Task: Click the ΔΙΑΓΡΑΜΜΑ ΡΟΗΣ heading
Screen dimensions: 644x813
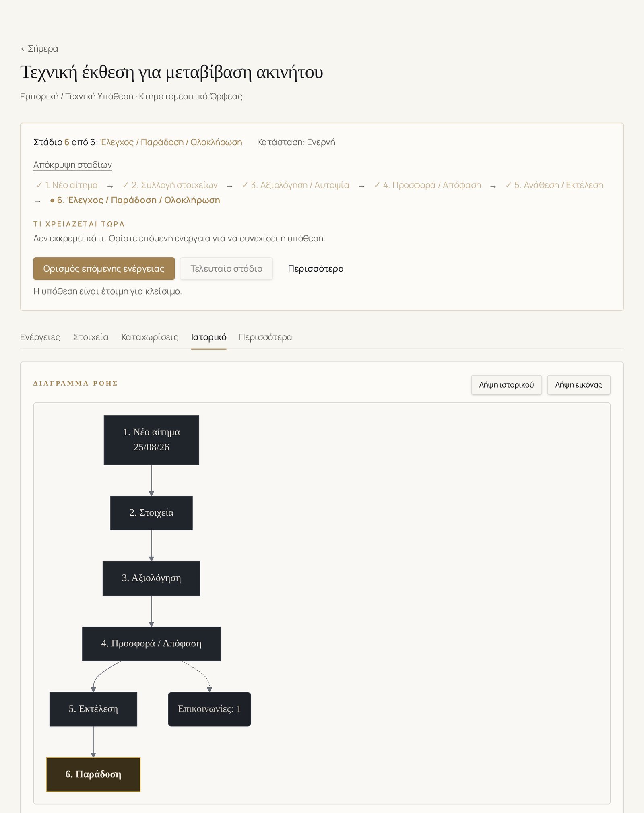Action: click(x=75, y=383)
